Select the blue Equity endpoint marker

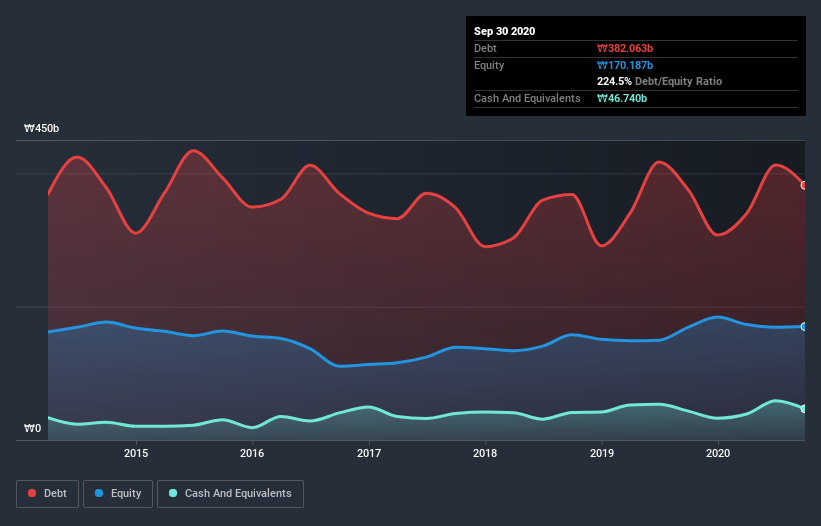click(x=804, y=327)
